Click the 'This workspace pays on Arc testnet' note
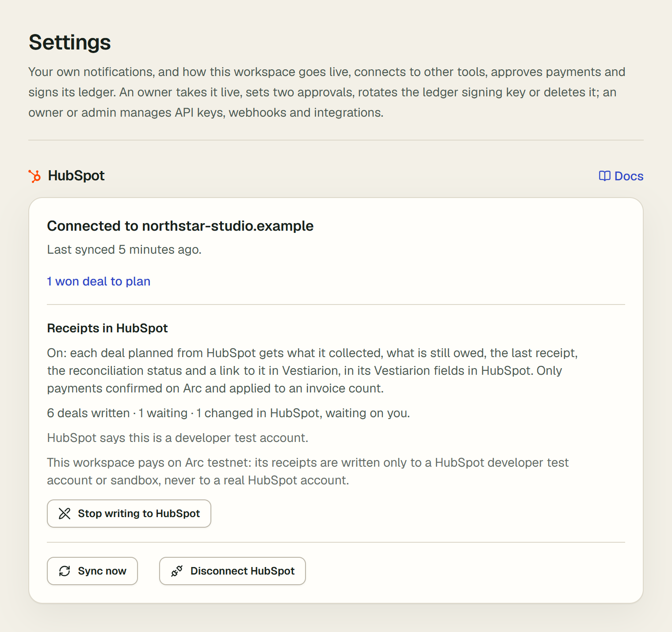This screenshot has height=632, width=672. 308,472
